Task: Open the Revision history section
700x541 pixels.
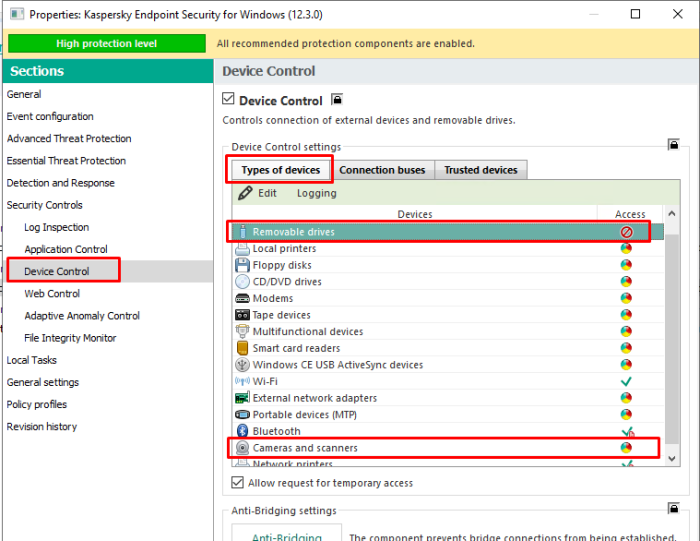Action: tap(42, 427)
